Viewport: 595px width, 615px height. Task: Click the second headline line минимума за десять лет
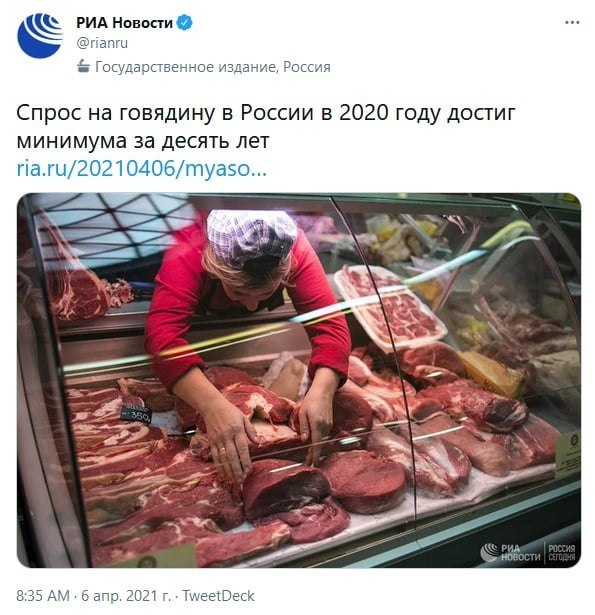[143, 141]
